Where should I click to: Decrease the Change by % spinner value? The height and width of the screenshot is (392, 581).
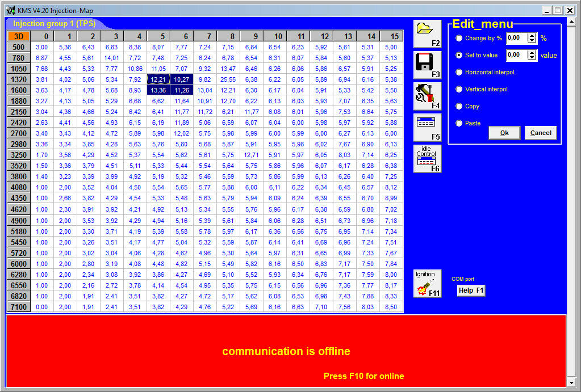[532, 40]
